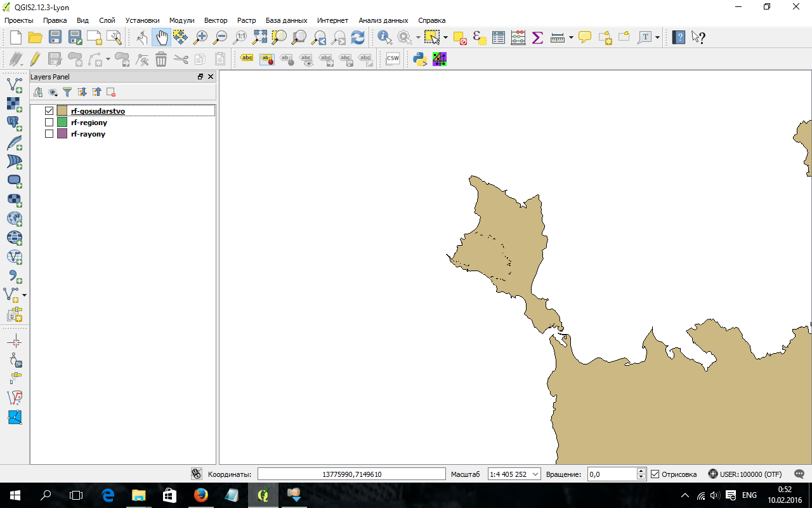Open the Python console
The height and width of the screenshot is (508, 812).
[419, 59]
